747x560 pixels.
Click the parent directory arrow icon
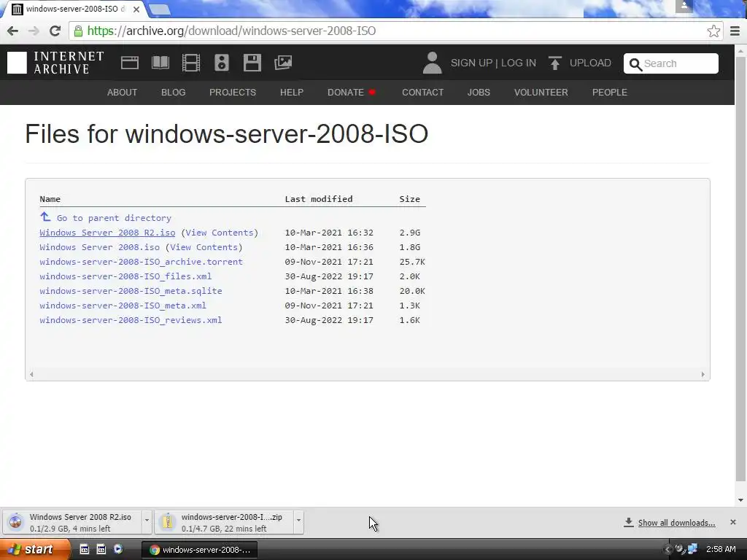(45, 217)
